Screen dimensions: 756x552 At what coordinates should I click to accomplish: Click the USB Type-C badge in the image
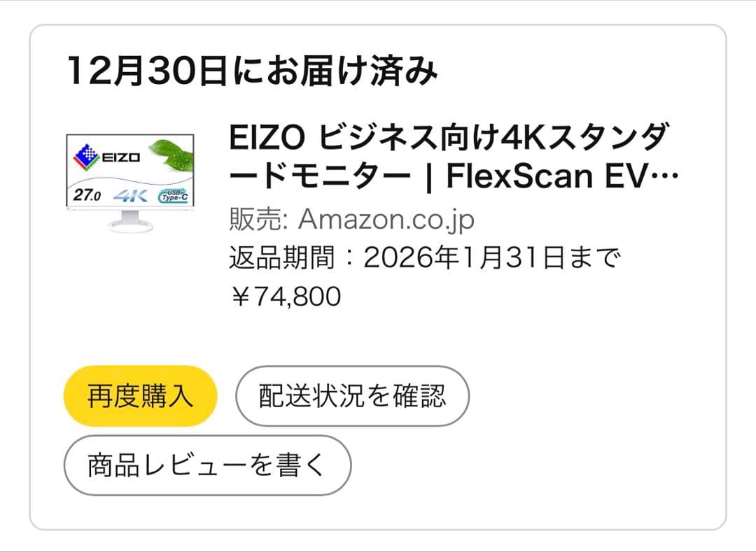coord(174,195)
